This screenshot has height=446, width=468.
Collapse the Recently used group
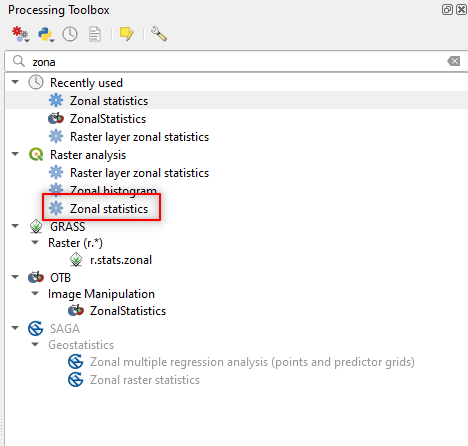(15, 82)
